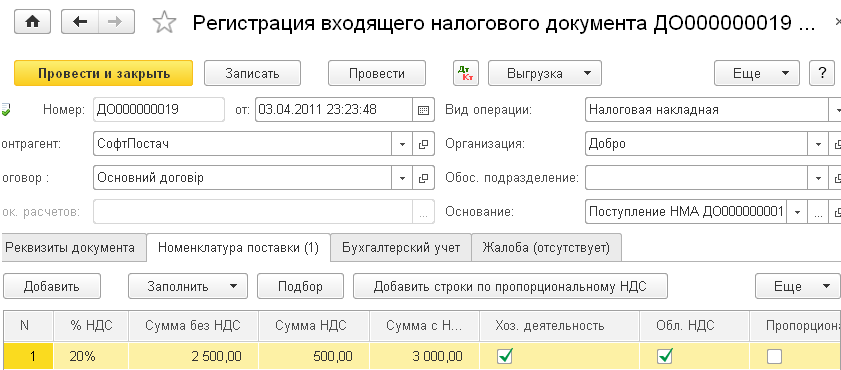
Task: Navigate back with the left arrow
Action: pyautogui.click(x=80, y=21)
